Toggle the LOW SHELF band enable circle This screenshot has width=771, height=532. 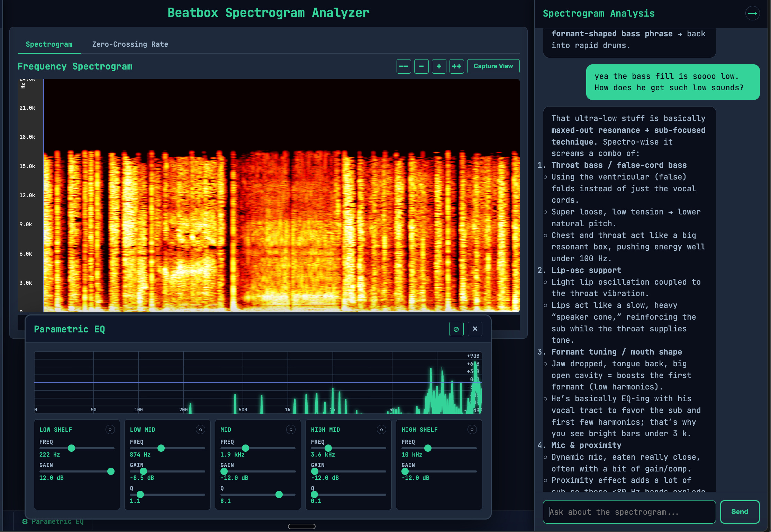click(x=110, y=430)
